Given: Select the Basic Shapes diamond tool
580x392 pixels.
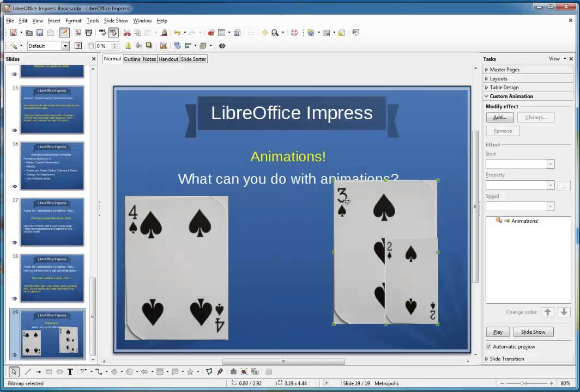Looking at the screenshot, I should click(x=114, y=372).
